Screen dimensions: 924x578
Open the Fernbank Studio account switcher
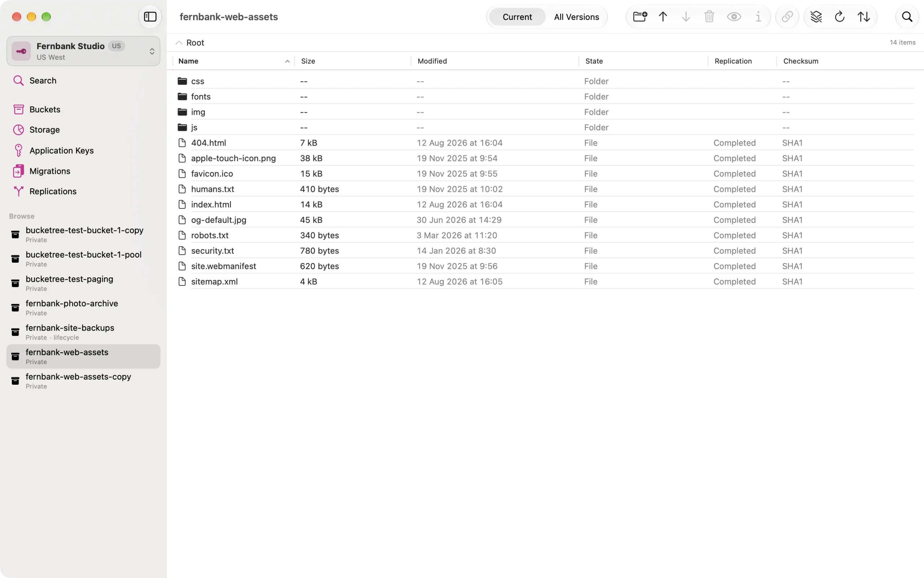point(83,51)
